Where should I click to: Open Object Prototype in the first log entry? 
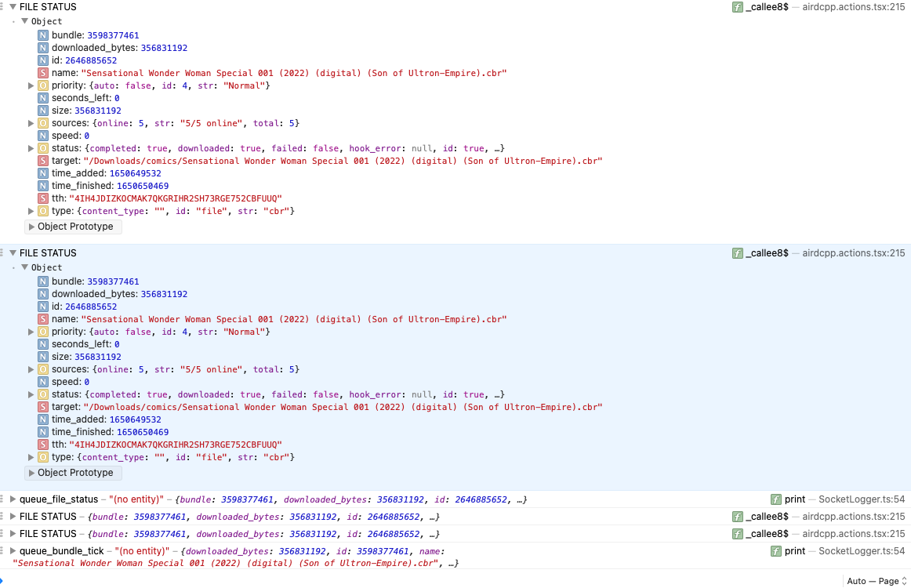click(x=74, y=227)
